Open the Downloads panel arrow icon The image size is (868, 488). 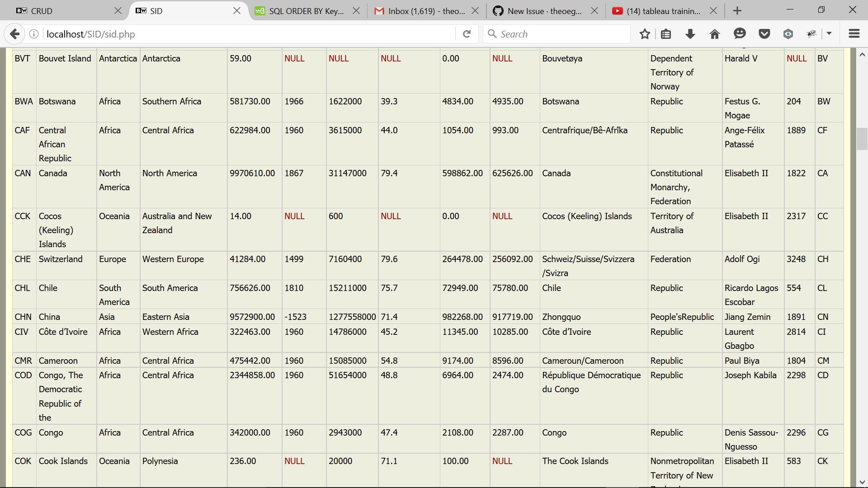point(690,34)
